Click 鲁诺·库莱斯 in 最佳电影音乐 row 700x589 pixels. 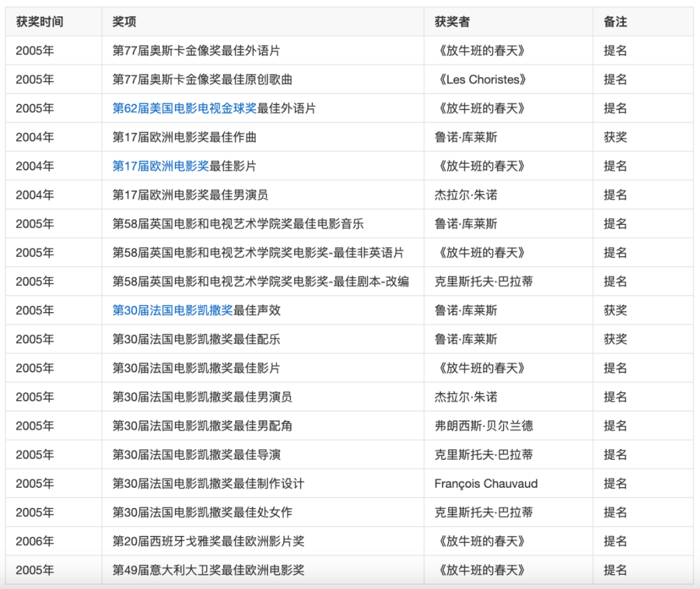[465, 223]
